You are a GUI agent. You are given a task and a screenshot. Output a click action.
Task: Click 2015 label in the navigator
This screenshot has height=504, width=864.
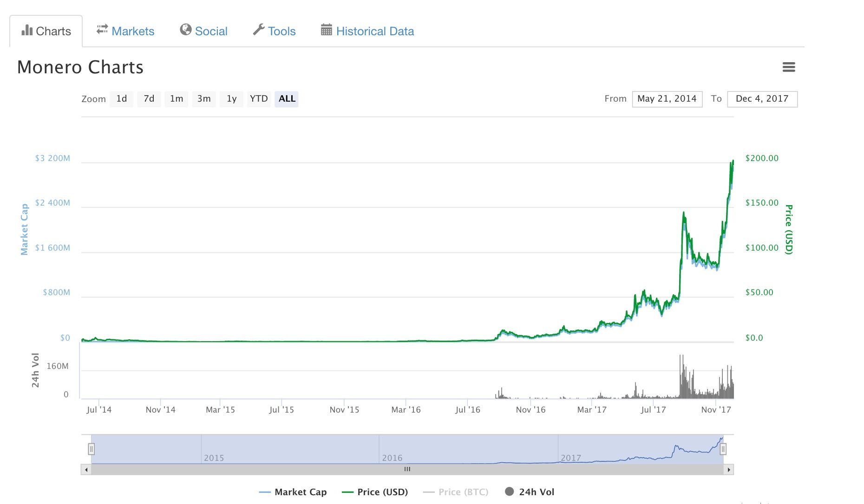[214, 458]
